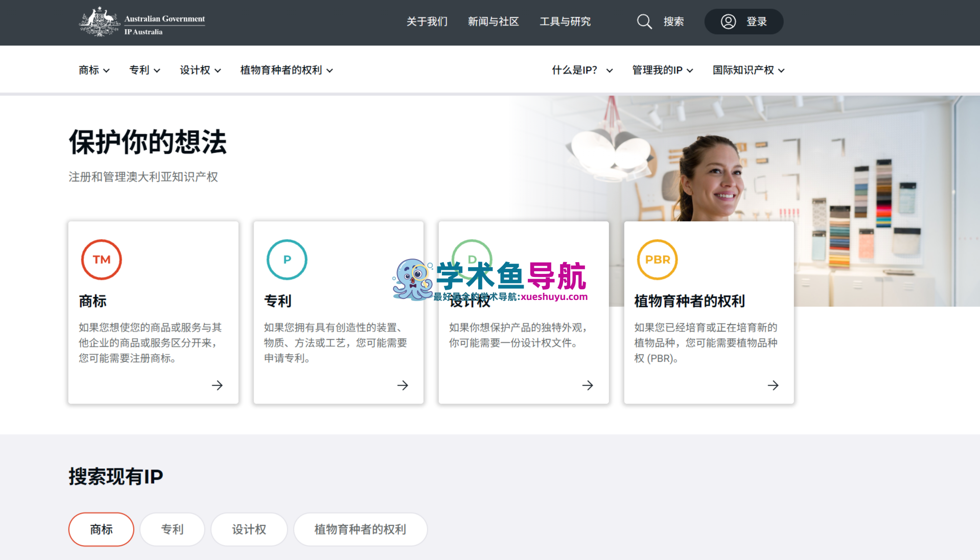
Task: Click the user account icon beside 登录
Action: 728,21
